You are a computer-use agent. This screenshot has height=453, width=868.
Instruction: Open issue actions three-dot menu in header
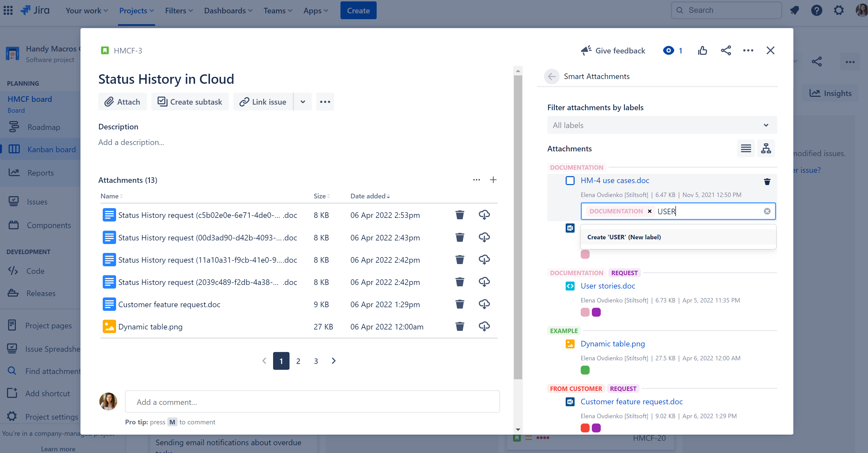[748, 51]
